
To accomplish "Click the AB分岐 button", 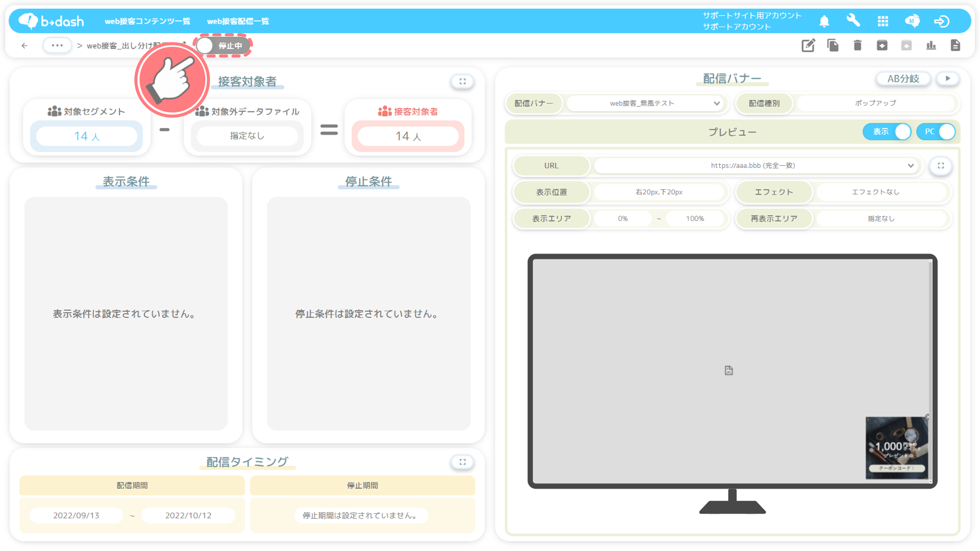I will click(903, 79).
